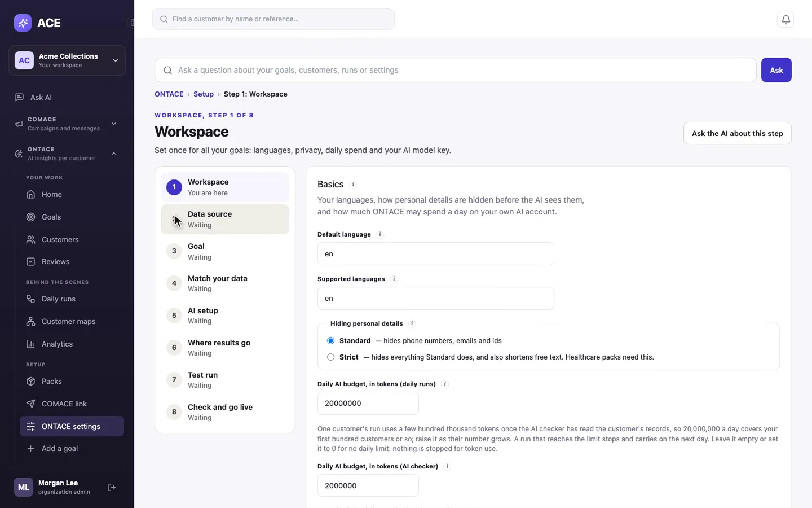Click the Add a goal plus icon
Viewport: 812px width, 508px height.
click(31, 448)
